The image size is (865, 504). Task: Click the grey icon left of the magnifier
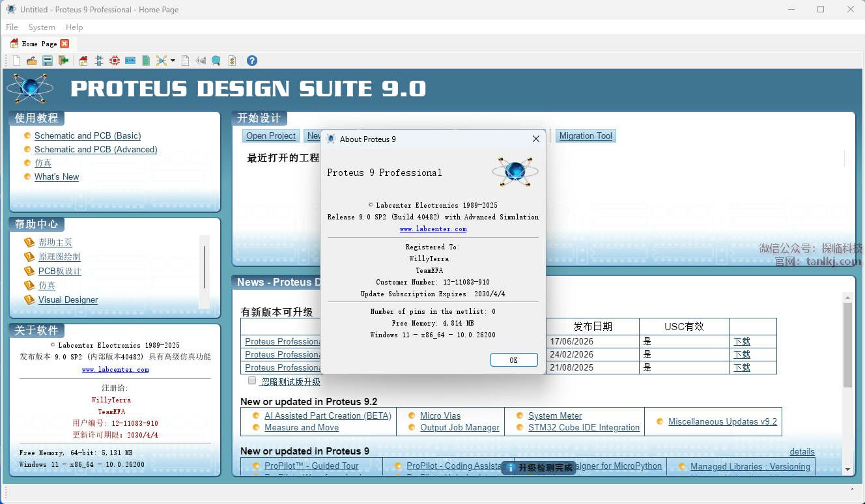point(201,61)
